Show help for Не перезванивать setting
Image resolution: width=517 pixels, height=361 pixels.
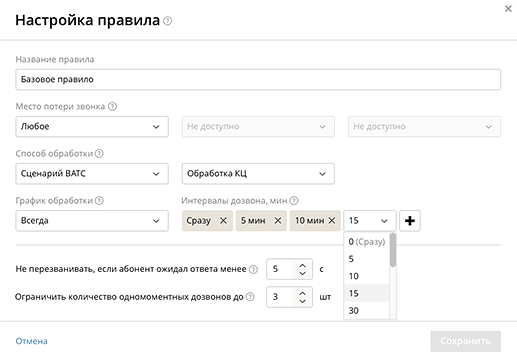[253, 269]
